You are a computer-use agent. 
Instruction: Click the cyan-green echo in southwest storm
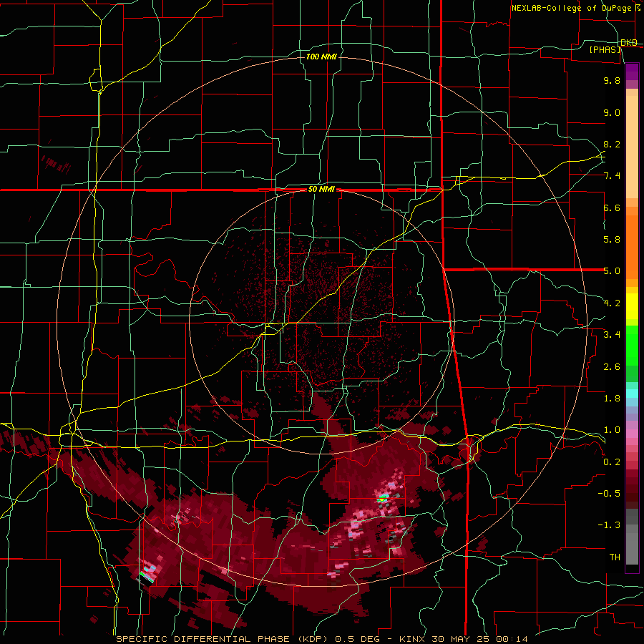tap(147, 574)
